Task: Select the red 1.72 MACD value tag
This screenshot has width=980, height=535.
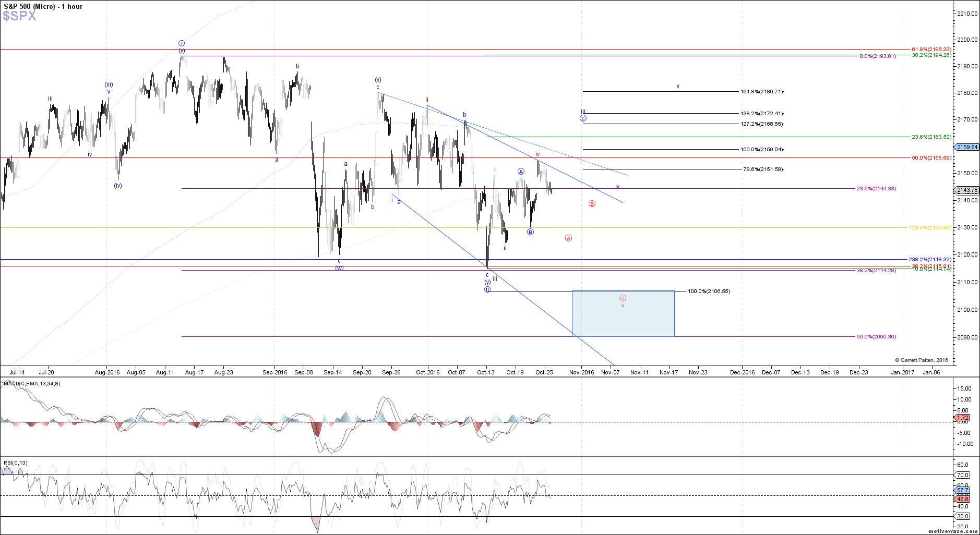Action: click(962, 418)
